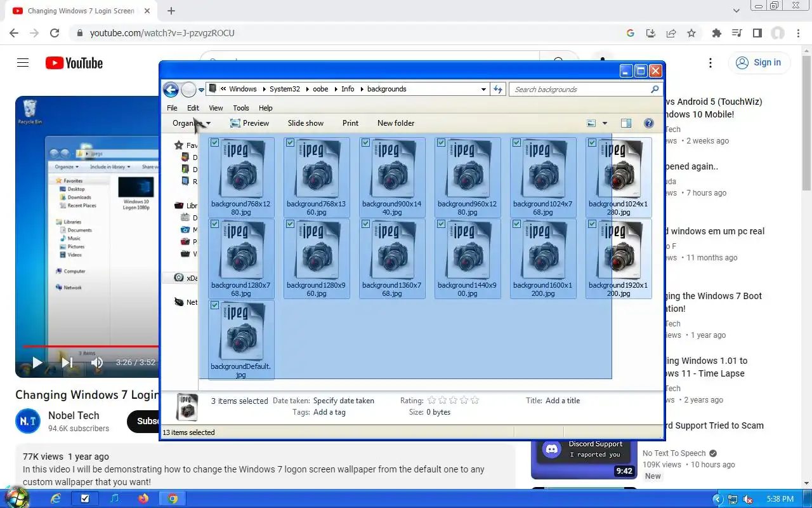Show hidden tray icons arrow

click(717, 499)
